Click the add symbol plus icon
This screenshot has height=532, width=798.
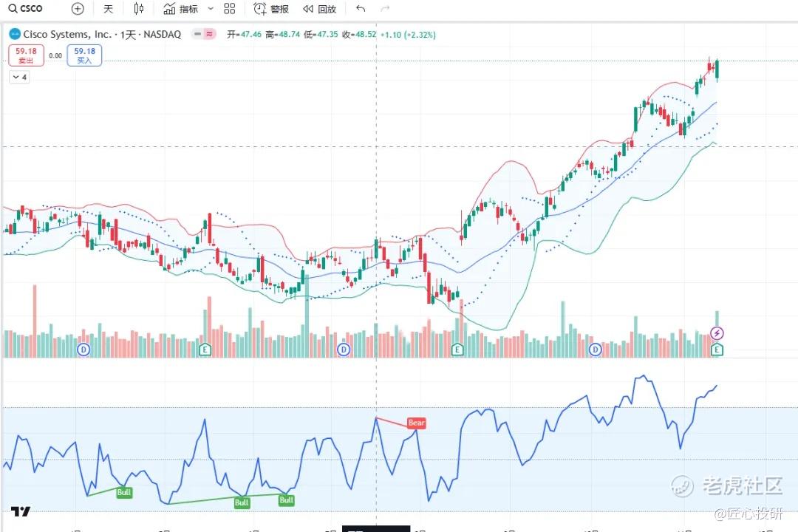(78, 9)
